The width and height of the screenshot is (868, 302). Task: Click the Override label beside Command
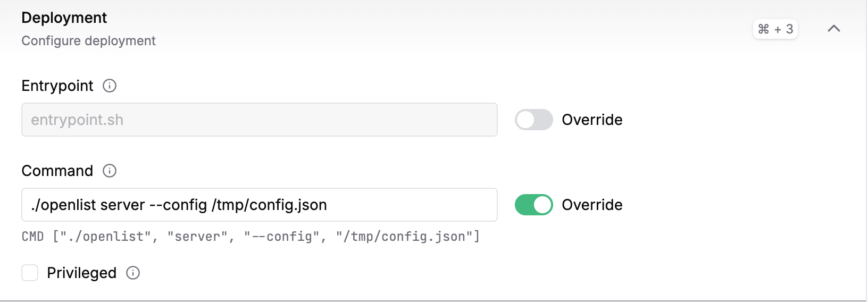coord(592,205)
